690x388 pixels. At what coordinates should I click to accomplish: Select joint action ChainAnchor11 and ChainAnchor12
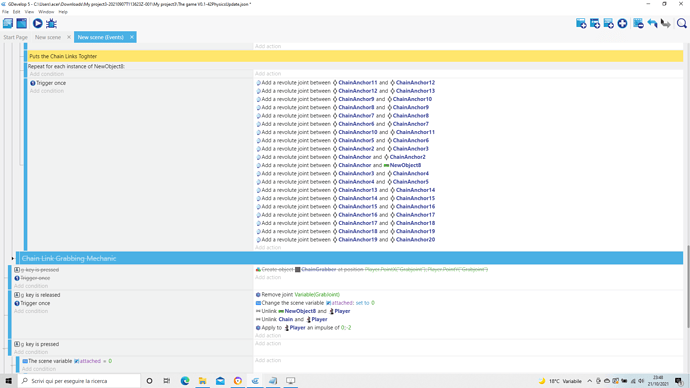[x=345, y=83]
